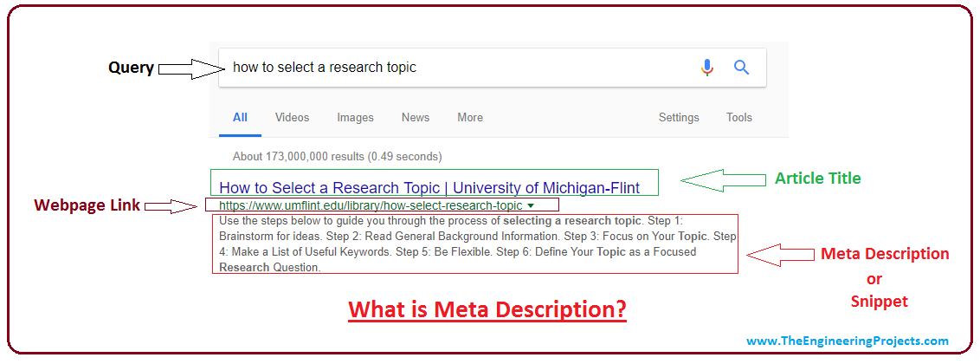Click the red Meta Description arrow
The height and width of the screenshot is (364, 980).
tap(781, 255)
